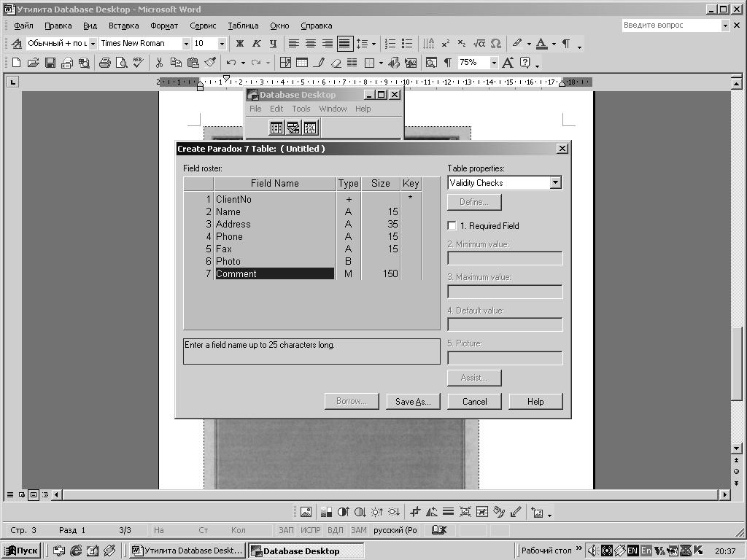Apply bulleted list in Word
Viewport: 747px width, 560px height.
407,43
